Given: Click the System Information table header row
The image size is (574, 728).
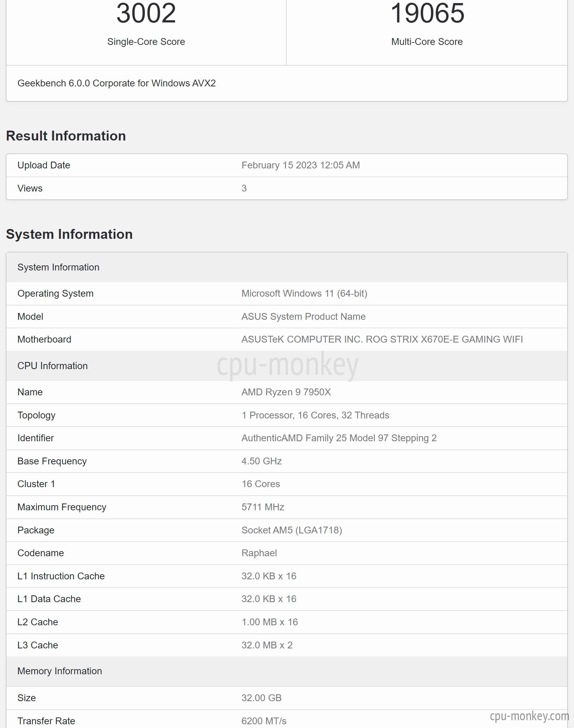Looking at the screenshot, I should pyautogui.click(x=287, y=267).
